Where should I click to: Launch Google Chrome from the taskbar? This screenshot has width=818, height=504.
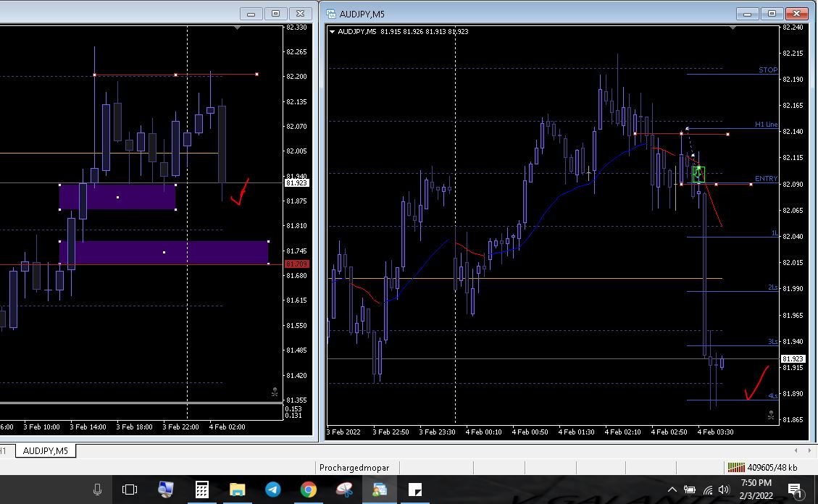309,490
